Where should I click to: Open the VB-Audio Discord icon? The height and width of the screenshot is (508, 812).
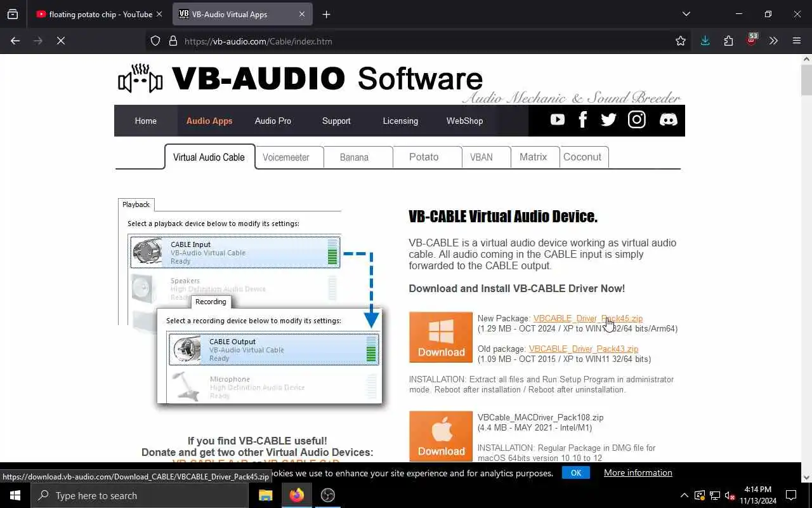click(x=668, y=120)
